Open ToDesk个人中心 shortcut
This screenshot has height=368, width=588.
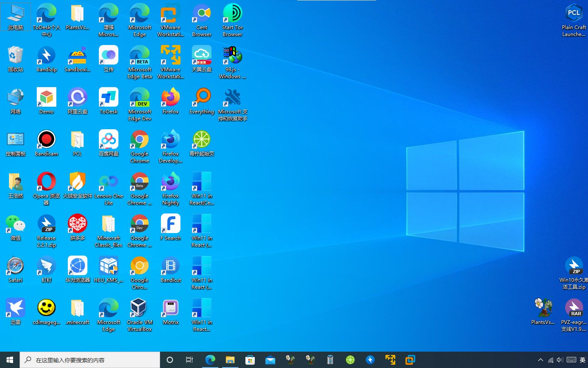click(x=47, y=20)
